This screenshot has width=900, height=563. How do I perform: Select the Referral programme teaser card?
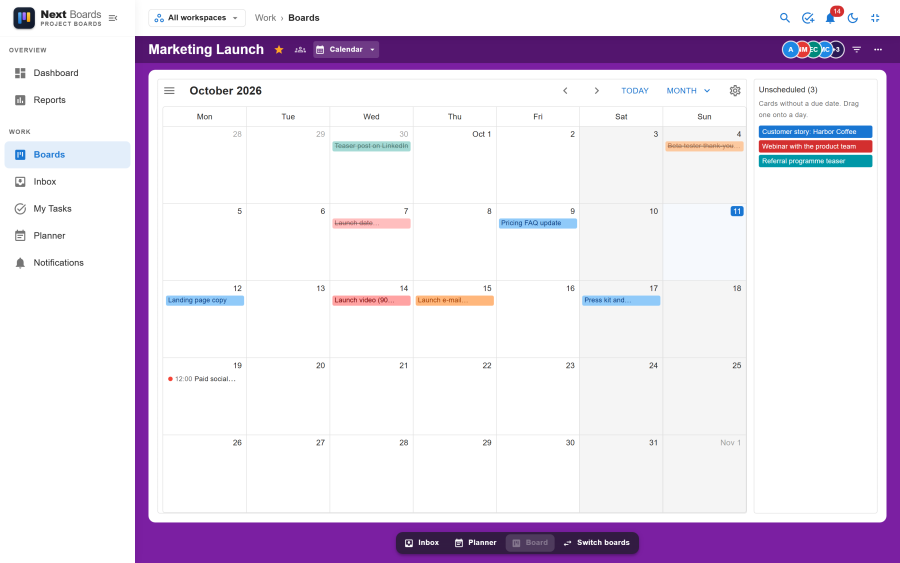[x=815, y=161]
